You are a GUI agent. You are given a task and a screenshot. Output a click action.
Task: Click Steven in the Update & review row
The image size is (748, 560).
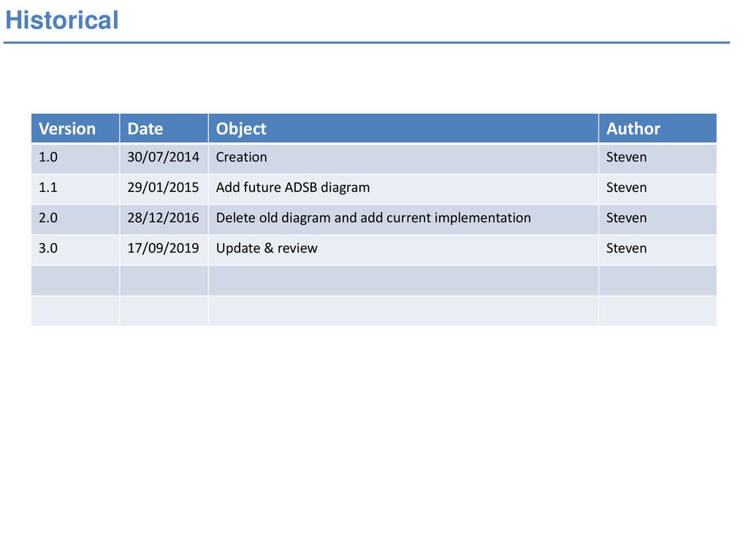(x=627, y=248)
